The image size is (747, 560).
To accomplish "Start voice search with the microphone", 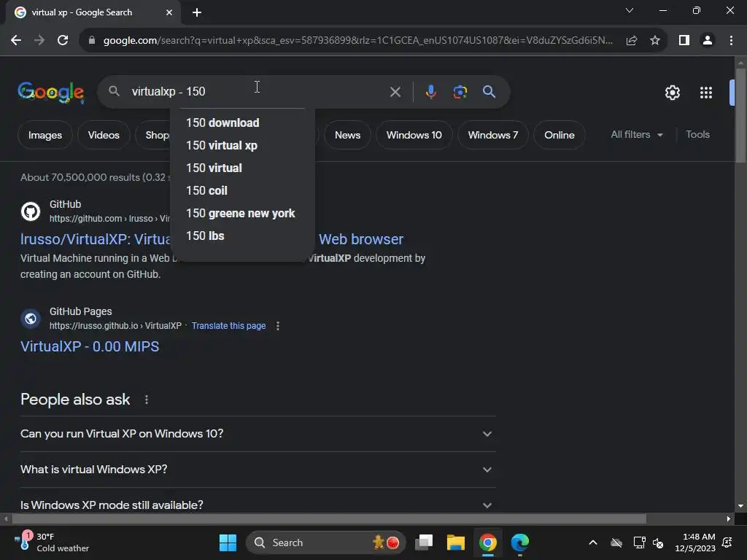I will coord(430,91).
